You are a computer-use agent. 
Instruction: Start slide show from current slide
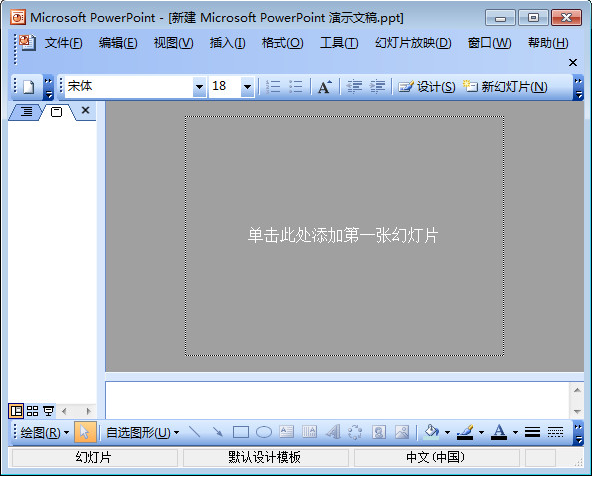48,411
